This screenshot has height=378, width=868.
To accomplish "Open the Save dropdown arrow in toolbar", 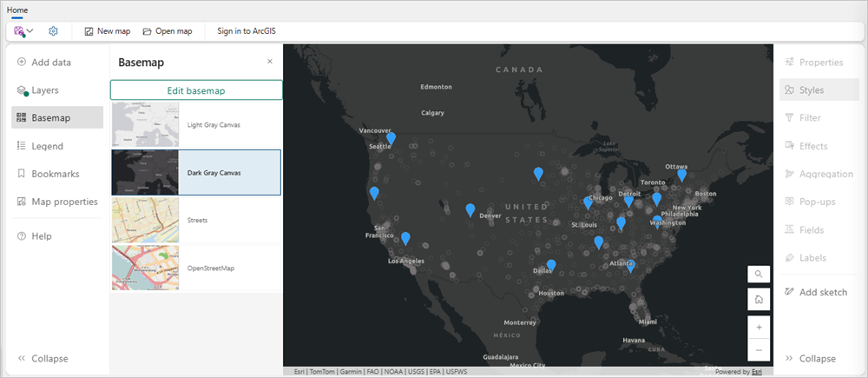I will [30, 31].
